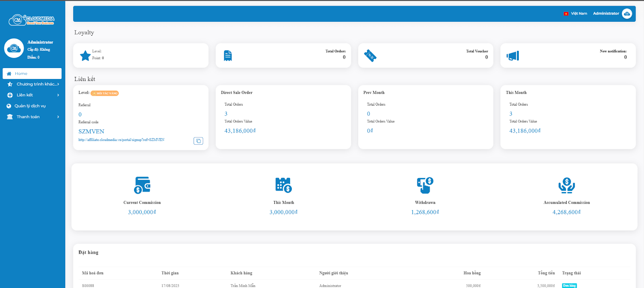Open the Home menu item
The height and width of the screenshot is (288, 644).
coord(32,73)
